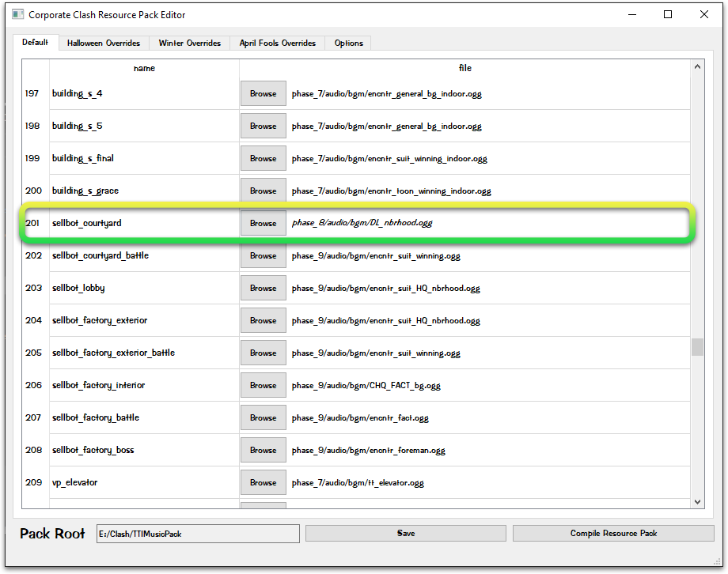Open the Winter Overrides tab
This screenshot has height=574, width=728.
[189, 43]
